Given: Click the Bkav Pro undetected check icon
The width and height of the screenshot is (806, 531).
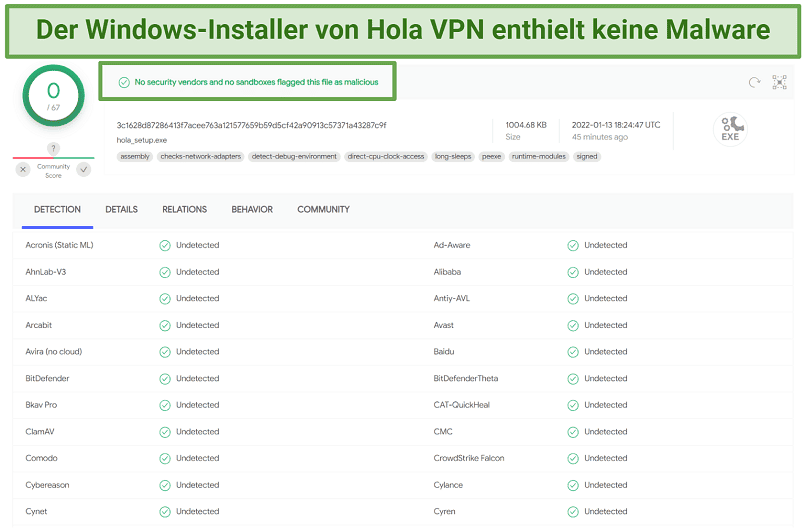Looking at the screenshot, I should click(164, 406).
